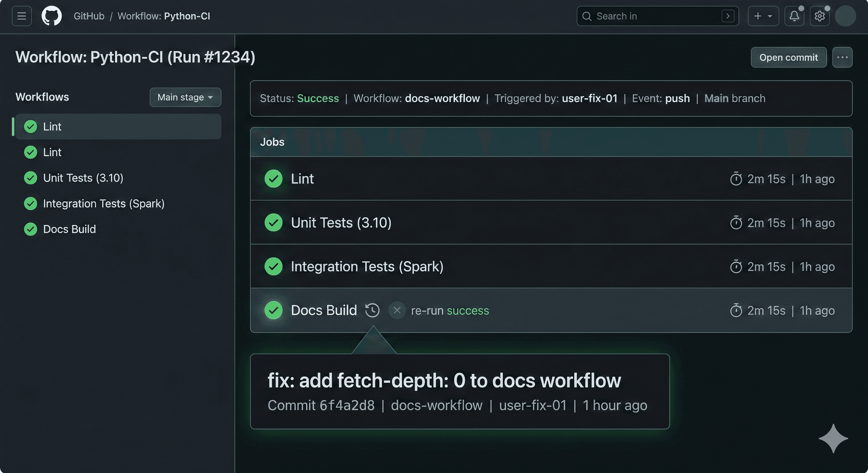The image size is (868, 473).
Task: Click the re-run history icon next to Docs Build
Action: (372, 310)
